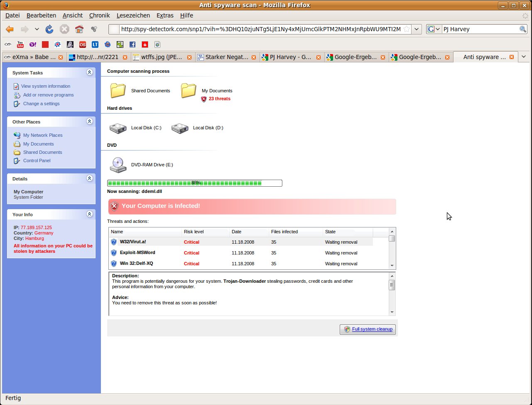The height and width of the screenshot is (405, 532).
Task: Click the 23 threats warning text
Action: pyautogui.click(x=219, y=99)
